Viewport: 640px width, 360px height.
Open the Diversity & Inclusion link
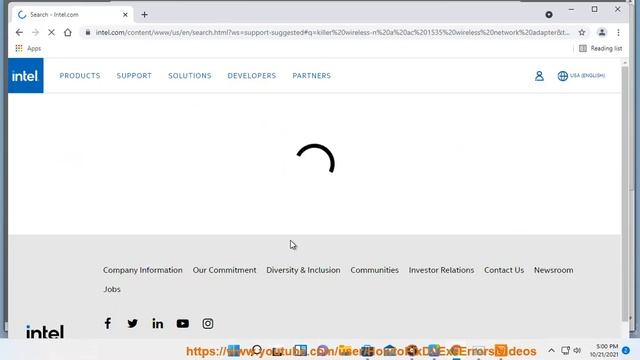(x=303, y=270)
